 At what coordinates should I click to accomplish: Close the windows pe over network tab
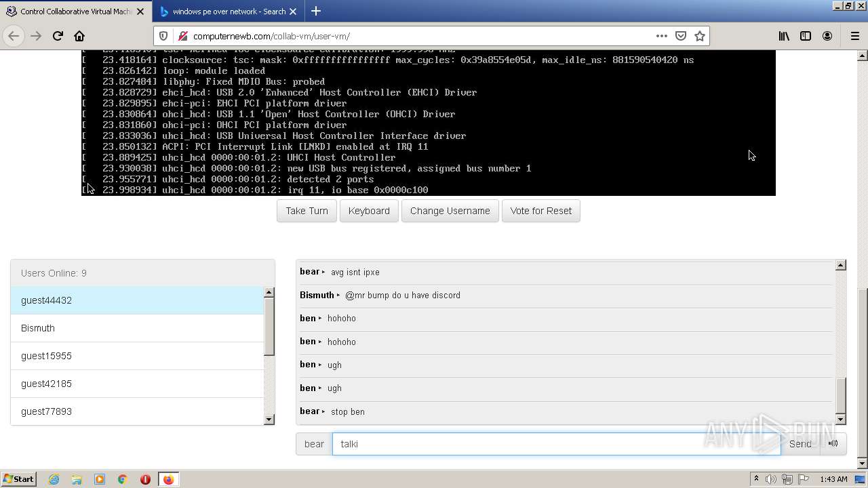tap(293, 12)
